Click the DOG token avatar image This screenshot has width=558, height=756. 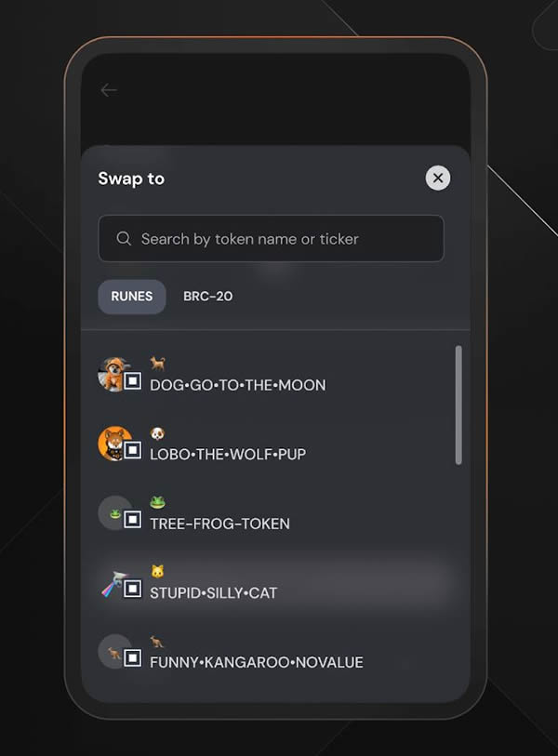pos(113,374)
